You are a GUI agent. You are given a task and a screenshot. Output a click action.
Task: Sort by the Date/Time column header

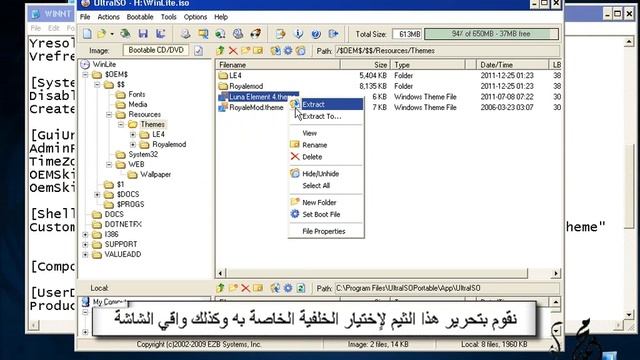(x=512, y=65)
